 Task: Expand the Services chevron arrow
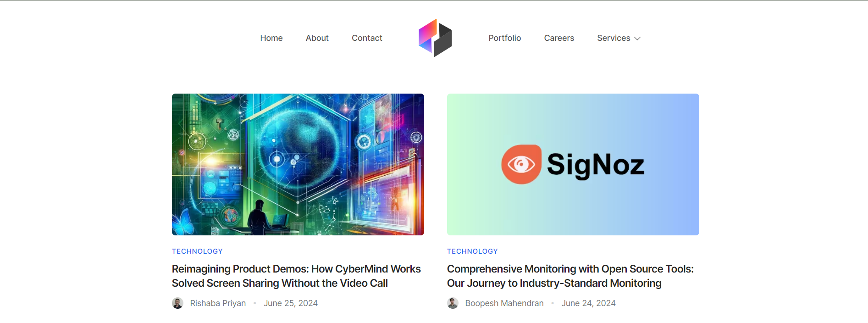coord(637,39)
